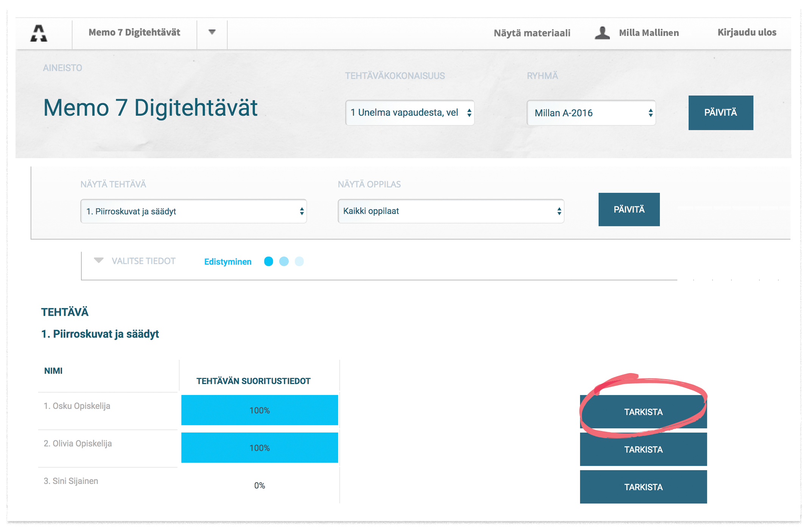Click Tarkista for Sini Sijainen
809x532 pixels.
point(643,487)
